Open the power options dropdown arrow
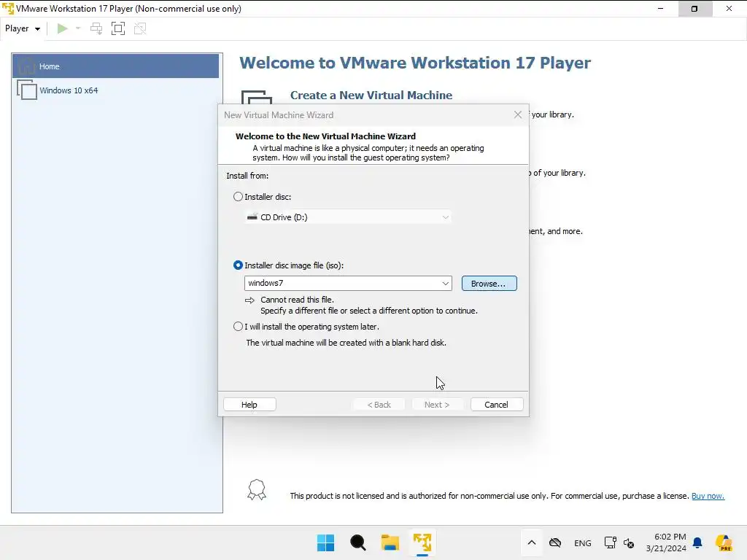The width and height of the screenshot is (747, 560). 78,28
